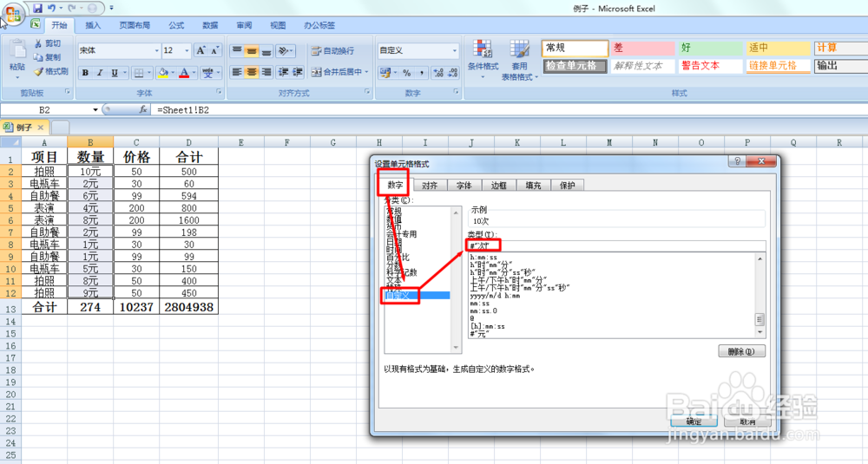
Task: Activate the 格式刷 format painter
Action: [x=51, y=71]
